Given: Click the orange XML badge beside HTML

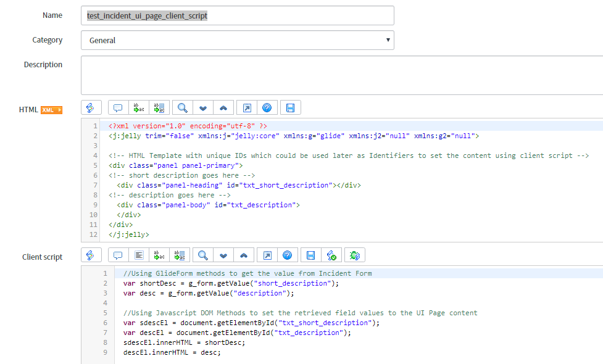Looking at the screenshot, I should tap(51, 110).
